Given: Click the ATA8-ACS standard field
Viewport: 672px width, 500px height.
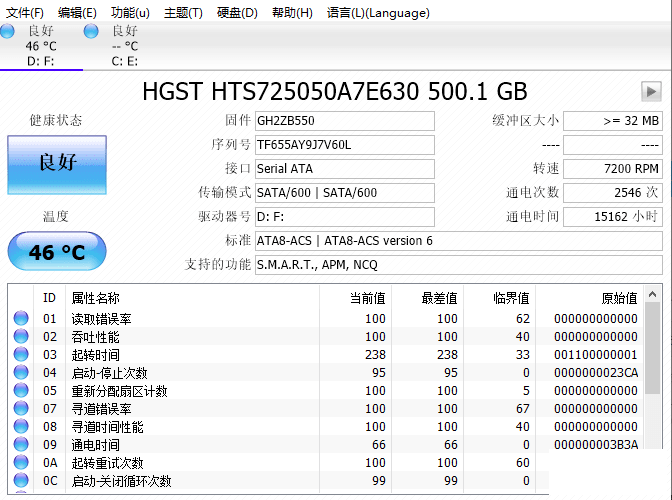Looking at the screenshot, I should pyautogui.click(x=459, y=241).
